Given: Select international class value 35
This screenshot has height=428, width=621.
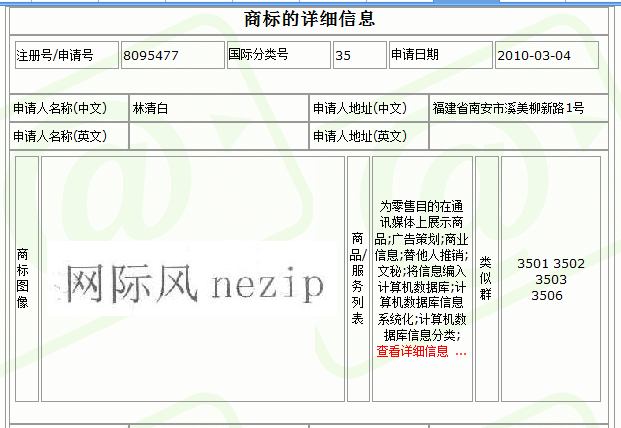Looking at the screenshot, I should tap(343, 55).
